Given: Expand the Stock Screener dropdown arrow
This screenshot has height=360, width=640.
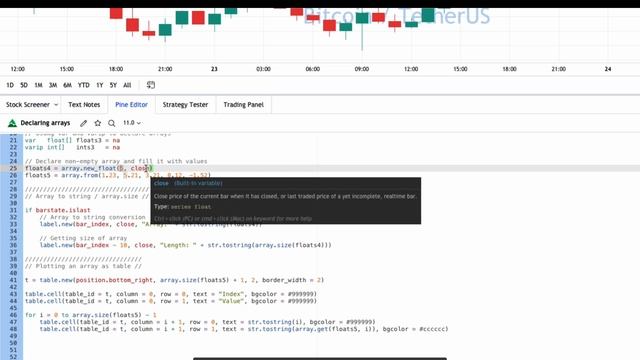Looking at the screenshot, I should [x=56, y=105].
